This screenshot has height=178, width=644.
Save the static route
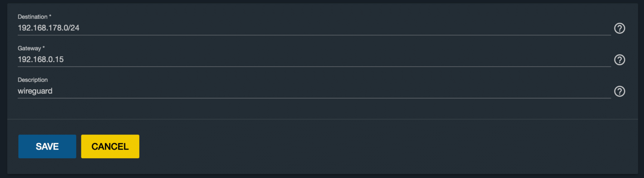click(x=47, y=147)
